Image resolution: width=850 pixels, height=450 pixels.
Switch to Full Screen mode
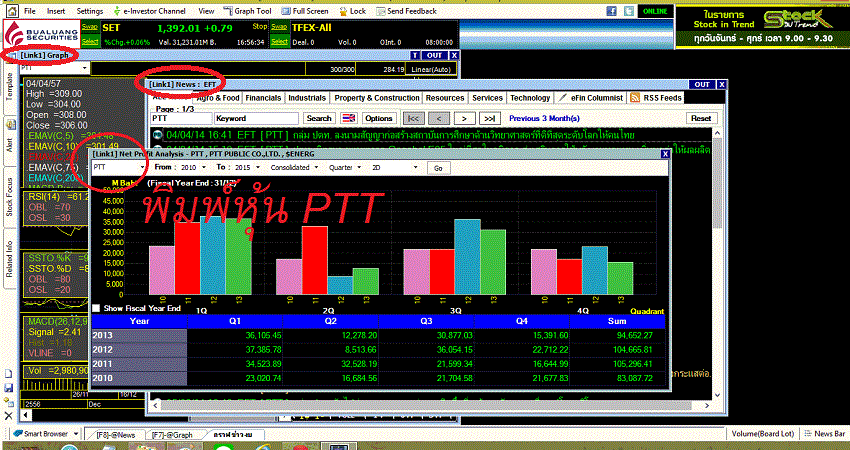[305, 11]
